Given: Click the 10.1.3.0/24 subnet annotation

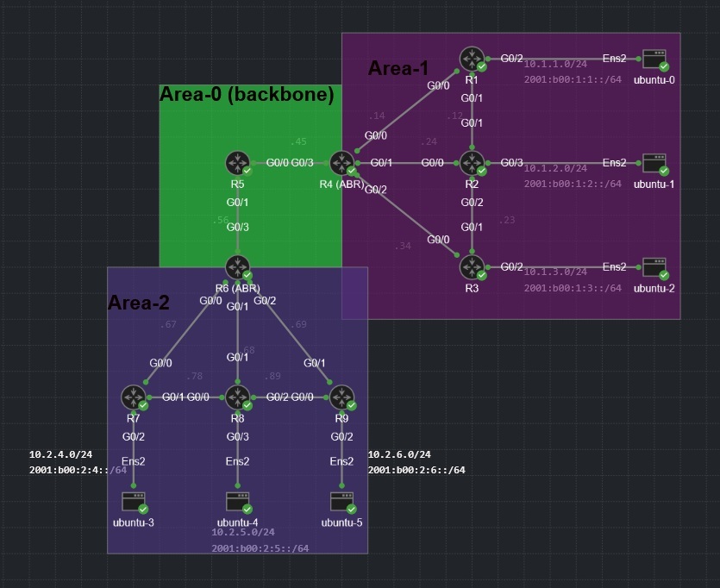Looking at the screenshot, I should 555,272.
